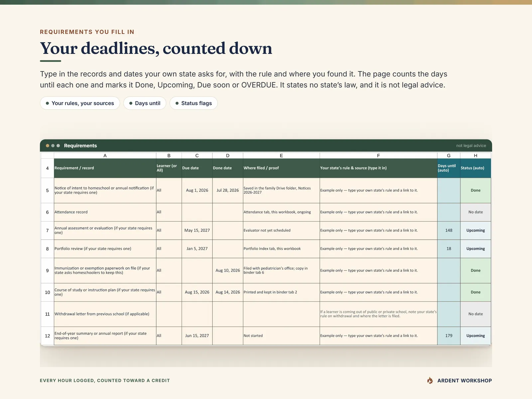
Task: Select column A header
Action: point(105,156)
